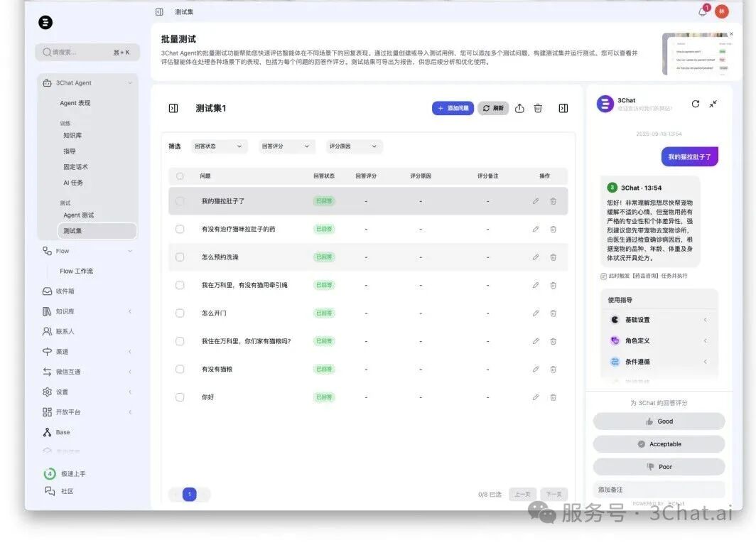Screen dimensions: 756x543
Task: Open Flow 工作流 in the sidebar
Action: coord(77,271)
